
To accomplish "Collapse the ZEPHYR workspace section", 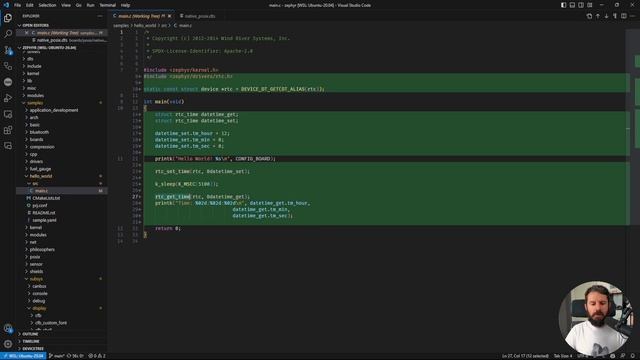I will click(x=49, y=48).
